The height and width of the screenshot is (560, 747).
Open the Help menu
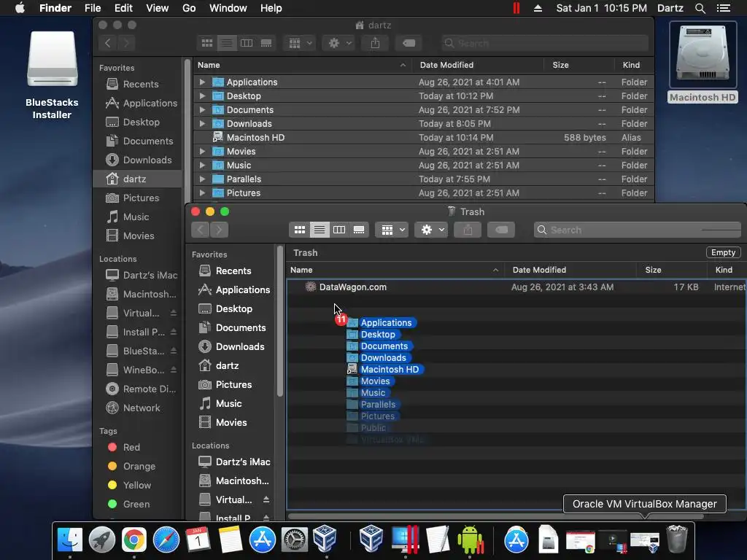click(x=271, y=8)
